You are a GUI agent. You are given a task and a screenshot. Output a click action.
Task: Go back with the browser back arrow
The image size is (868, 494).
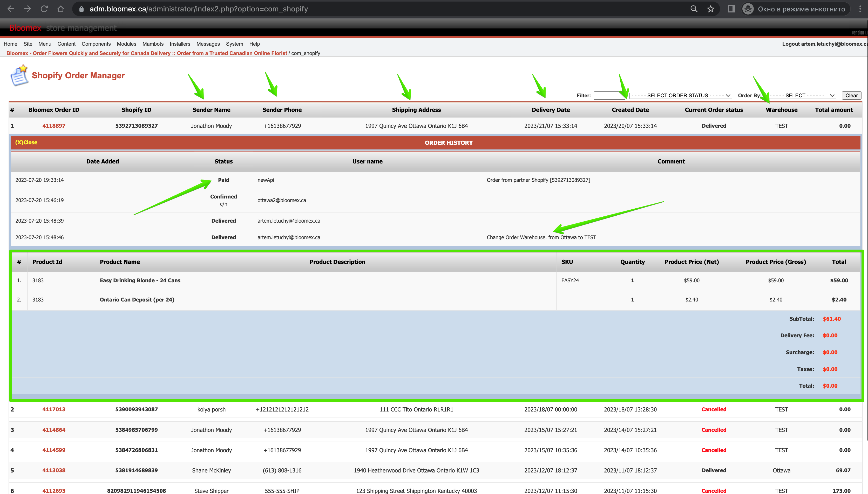(11, 9)
